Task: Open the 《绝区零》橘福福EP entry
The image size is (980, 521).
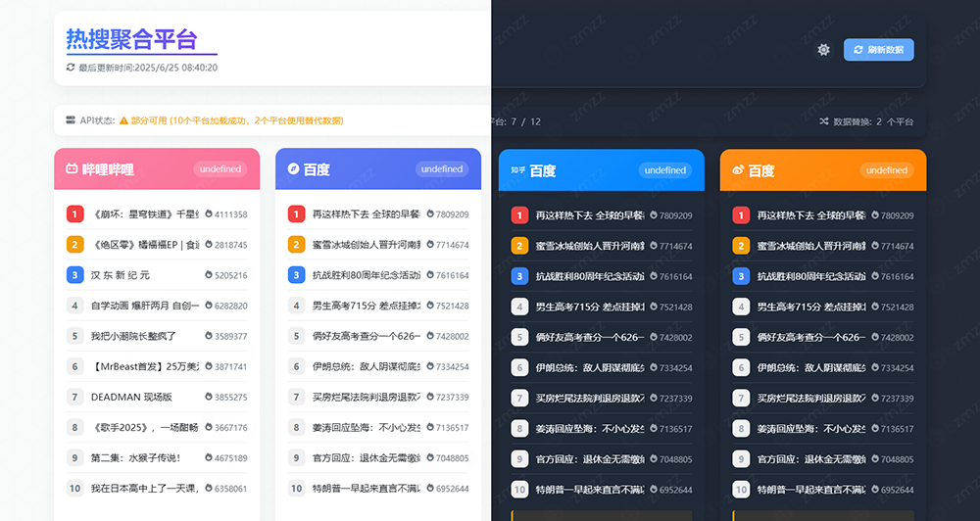Action: point(145,245)
